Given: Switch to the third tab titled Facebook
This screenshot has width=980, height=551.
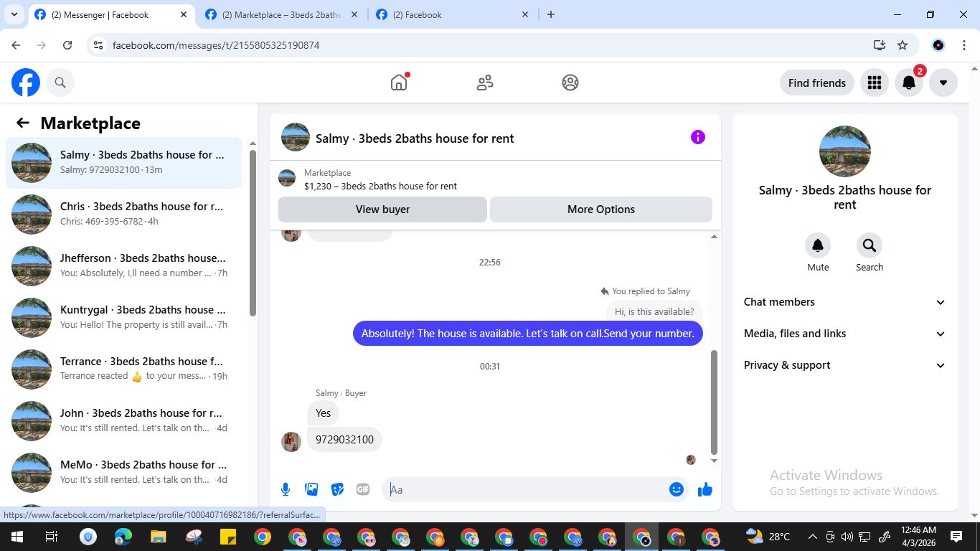Looking at the screenshot, I should click(x=453, y=14).
